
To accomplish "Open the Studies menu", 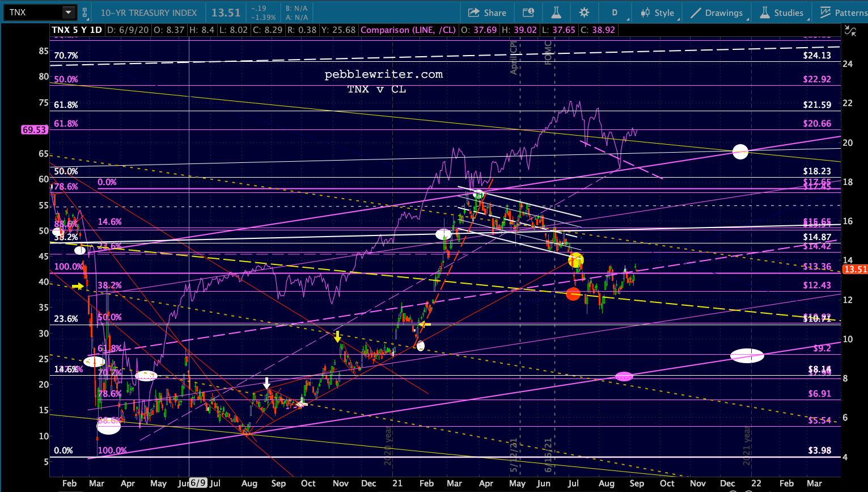I will tap(782, 12).
